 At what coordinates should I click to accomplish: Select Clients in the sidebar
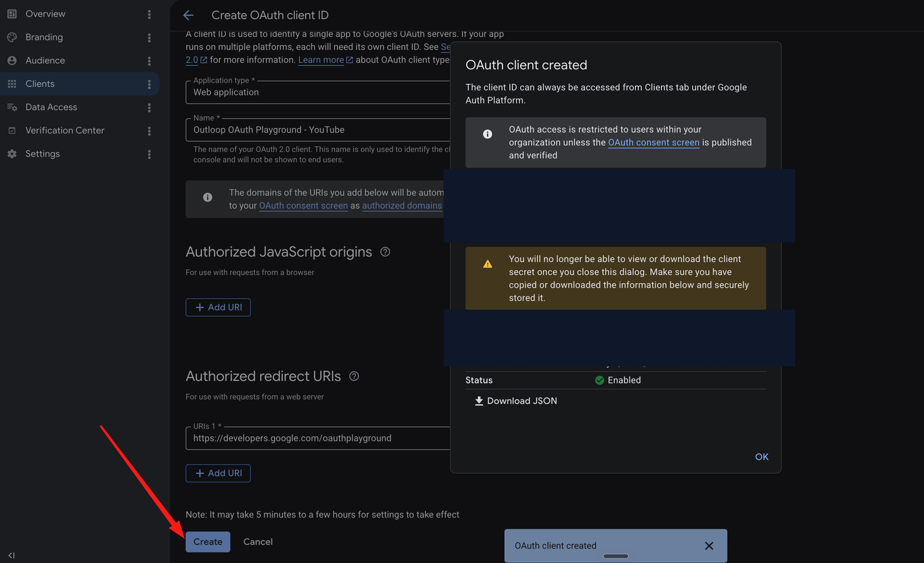(79, 84)
